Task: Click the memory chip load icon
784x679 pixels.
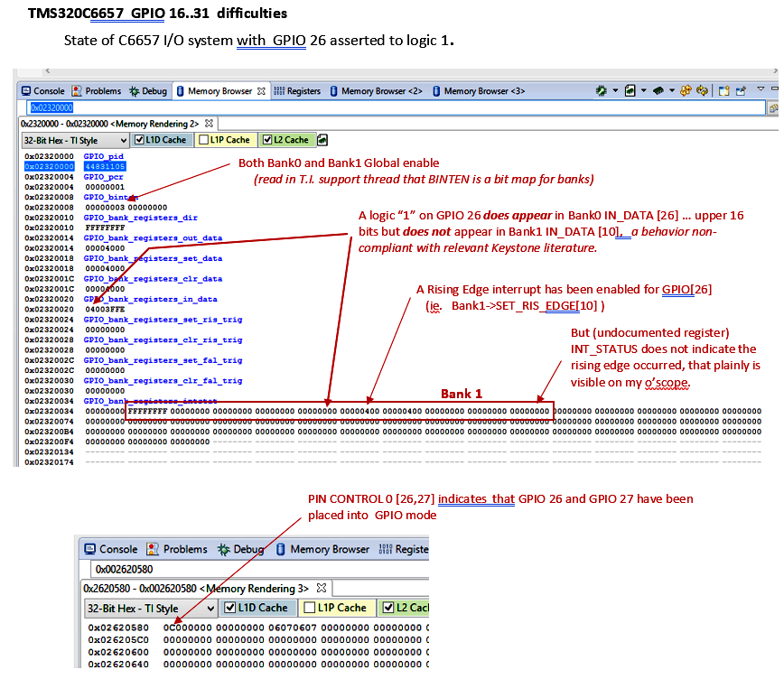Action: [658, 90]
